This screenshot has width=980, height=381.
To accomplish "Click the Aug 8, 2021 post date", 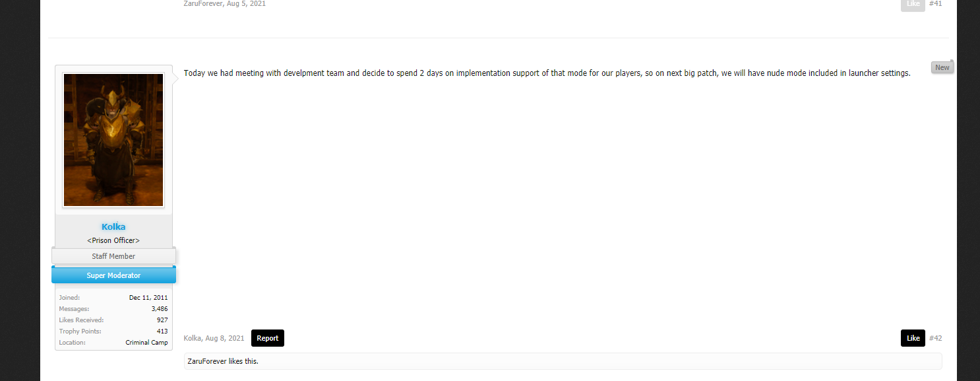I will [225, 338].
